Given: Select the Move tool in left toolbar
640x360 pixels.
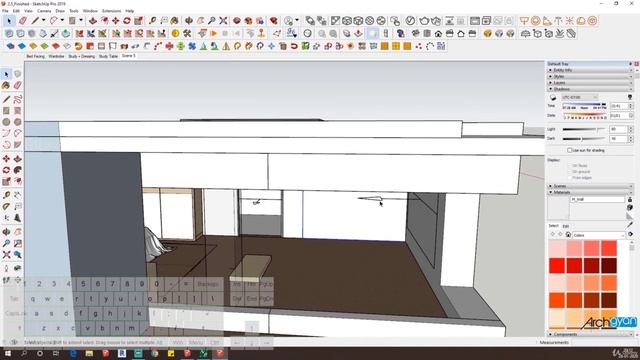Looking at the screenshot, I should coord(6,159).
